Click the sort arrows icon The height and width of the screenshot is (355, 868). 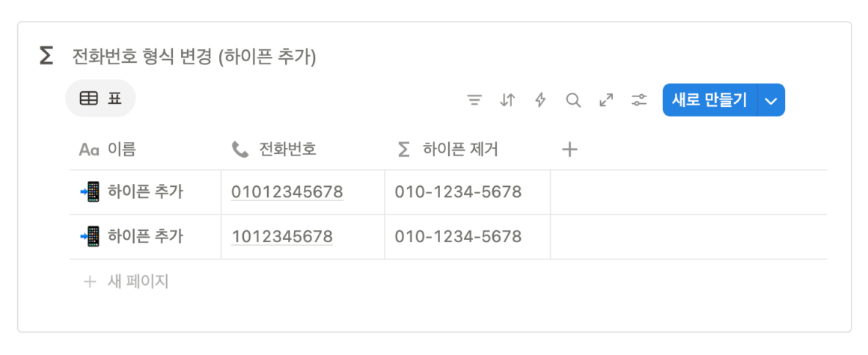[x=507, y=100]
